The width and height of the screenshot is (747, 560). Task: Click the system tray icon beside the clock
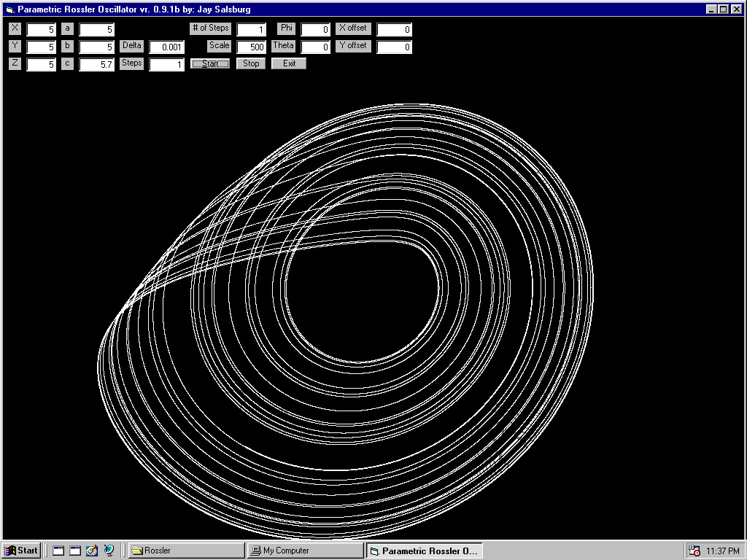694,551
